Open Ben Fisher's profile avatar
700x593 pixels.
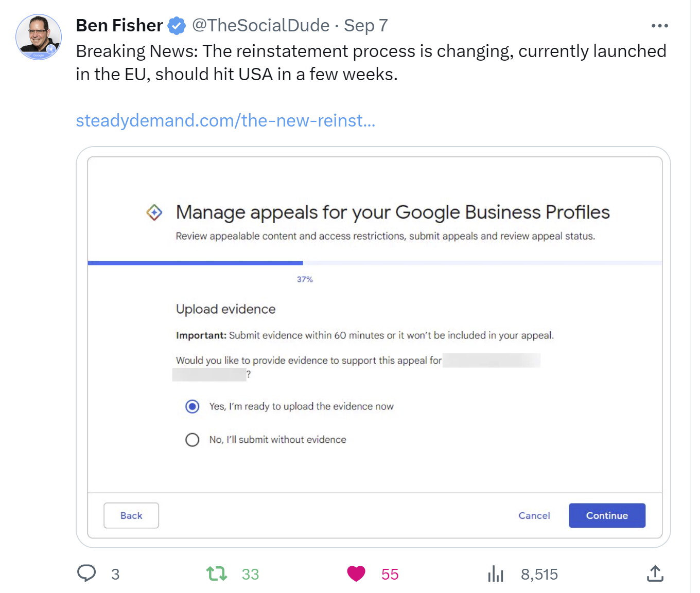point(39,37)
